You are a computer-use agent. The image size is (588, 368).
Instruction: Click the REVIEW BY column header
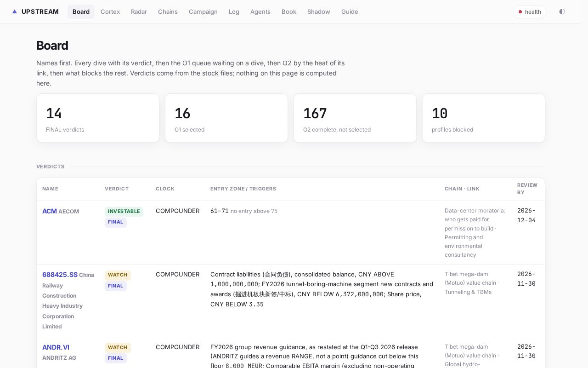click(x=527, y=189)
